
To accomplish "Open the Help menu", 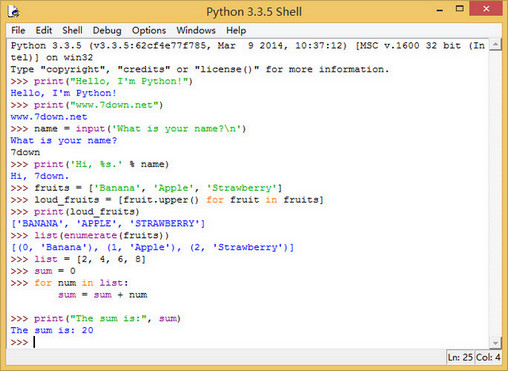I will 236,30.
